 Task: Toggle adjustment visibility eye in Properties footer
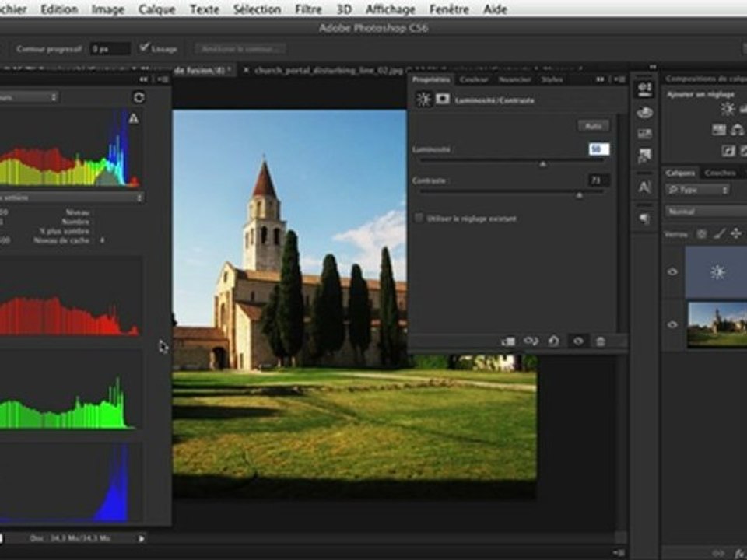[578, 341]
